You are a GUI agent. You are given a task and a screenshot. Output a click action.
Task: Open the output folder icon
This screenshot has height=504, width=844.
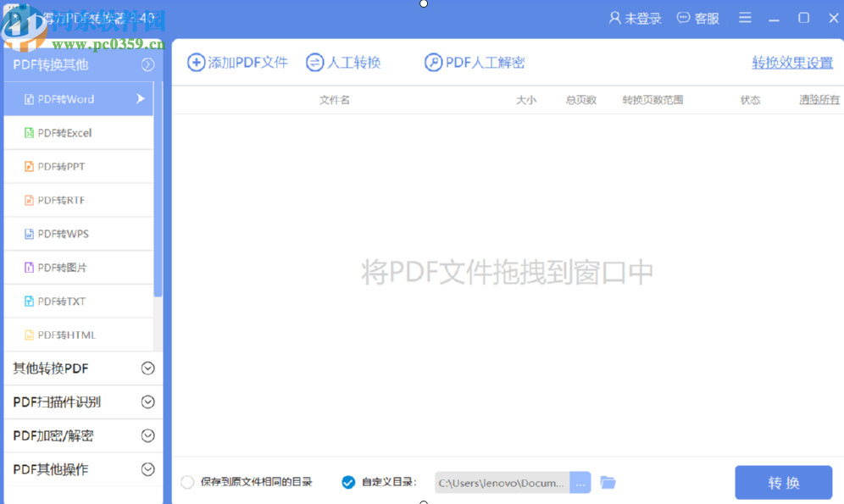pyautogui.click(x=608, y=483)
